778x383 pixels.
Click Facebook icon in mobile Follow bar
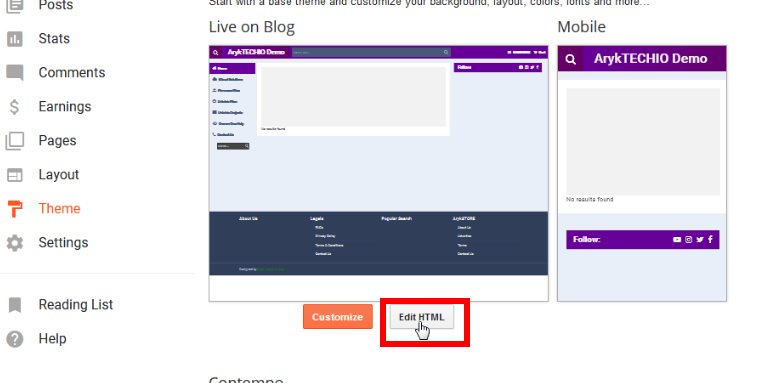711,240
